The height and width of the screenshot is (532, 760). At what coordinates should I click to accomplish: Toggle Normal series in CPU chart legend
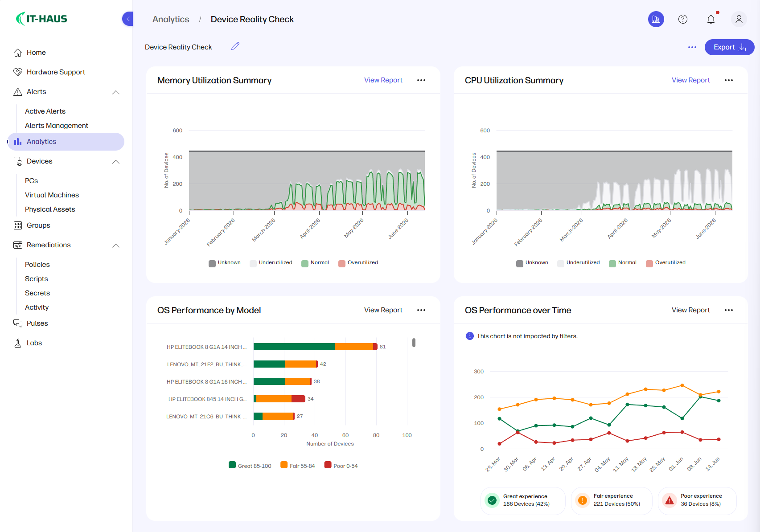pyautogui.click(x=623, y=263)
